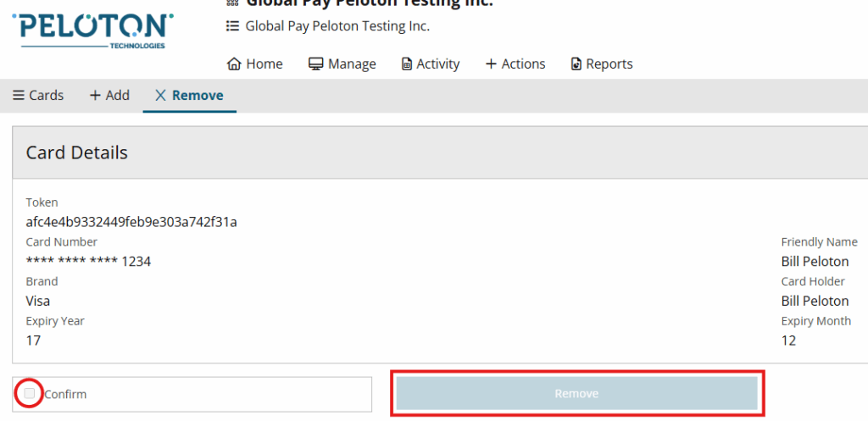868x421 pixels.
Task: Click the Card Details panel header
Action: pos(76,152)
